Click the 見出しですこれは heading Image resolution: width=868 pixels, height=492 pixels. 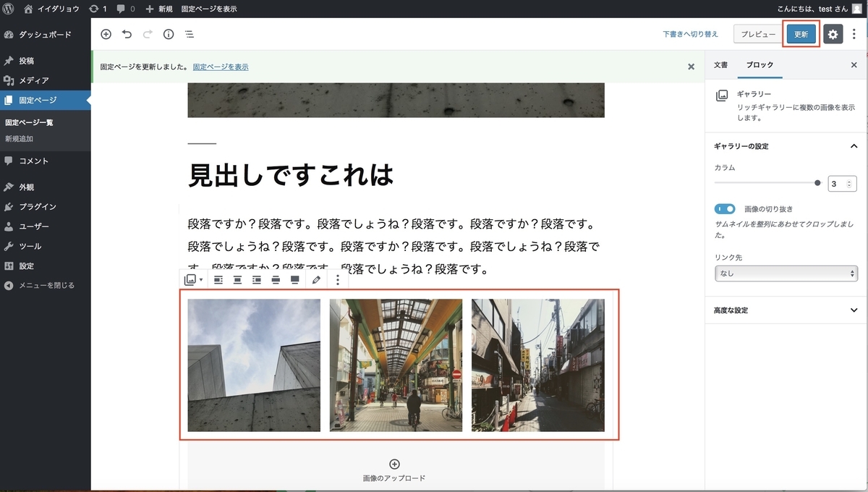pyautogui.click(x=291, y=174)
